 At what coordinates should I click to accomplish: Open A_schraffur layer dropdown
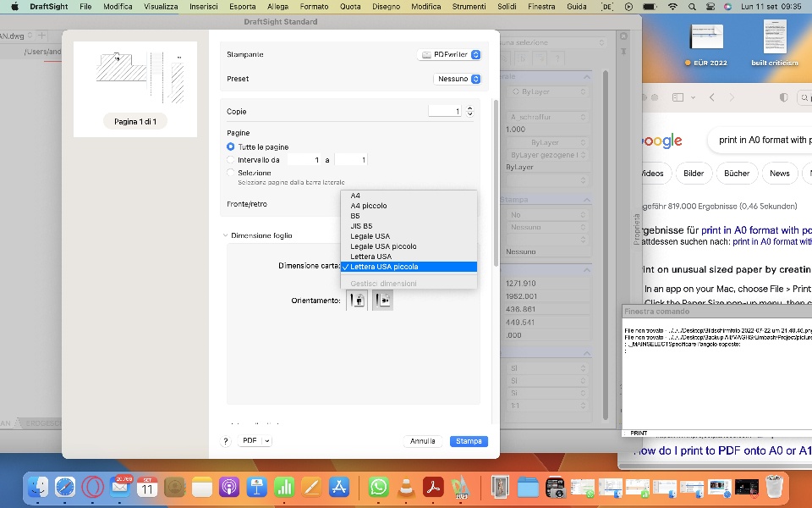pyautogui.click(x=548, y=117)
